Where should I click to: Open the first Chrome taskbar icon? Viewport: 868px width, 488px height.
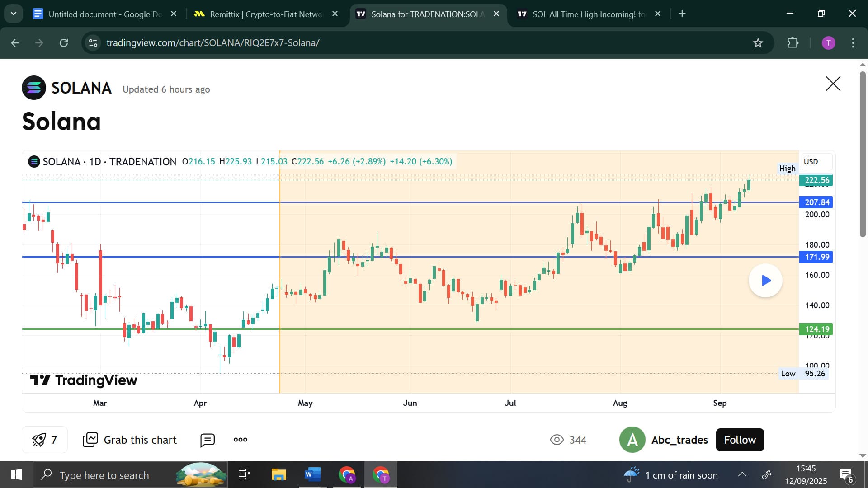347,474
